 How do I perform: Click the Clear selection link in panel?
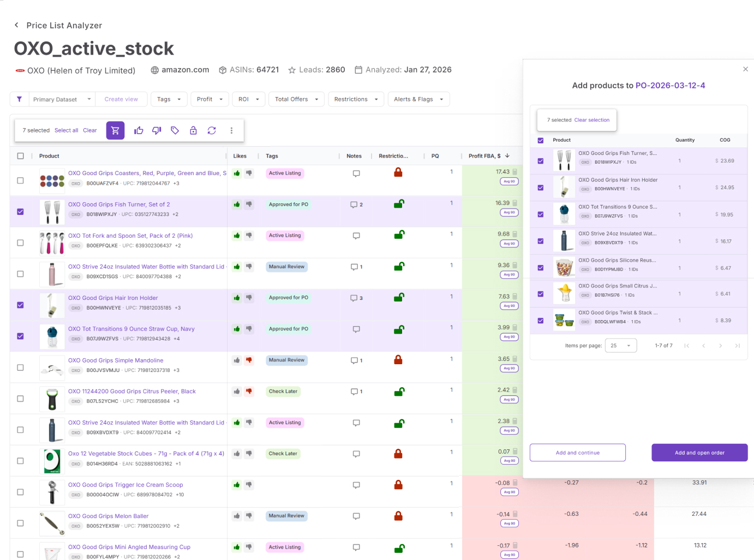[x=591, y=120]
